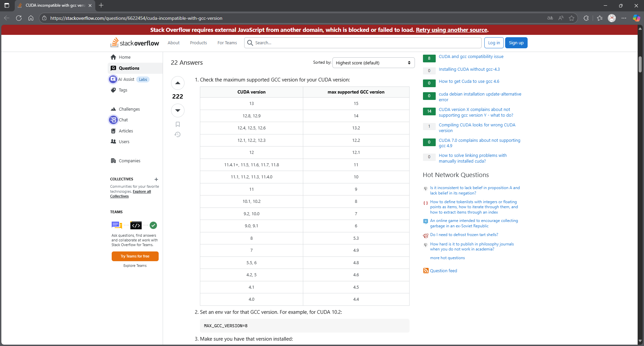644x346 pixels.
Task: Click Retry using another source link
Action: click(451, 30)
